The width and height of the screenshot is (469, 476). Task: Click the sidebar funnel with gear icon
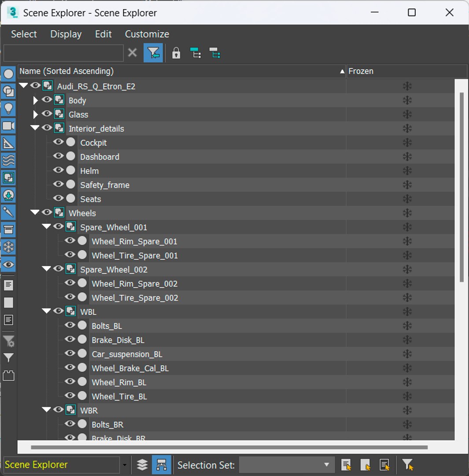[8, 341]
